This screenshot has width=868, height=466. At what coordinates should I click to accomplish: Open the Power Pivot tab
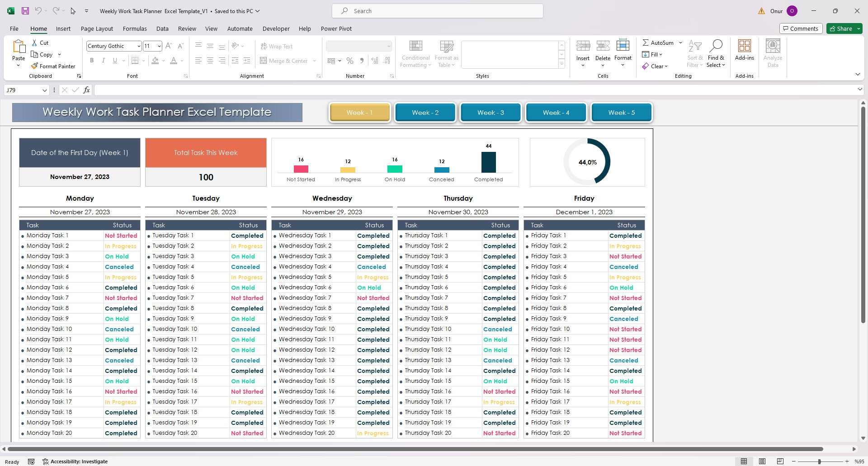336,28
